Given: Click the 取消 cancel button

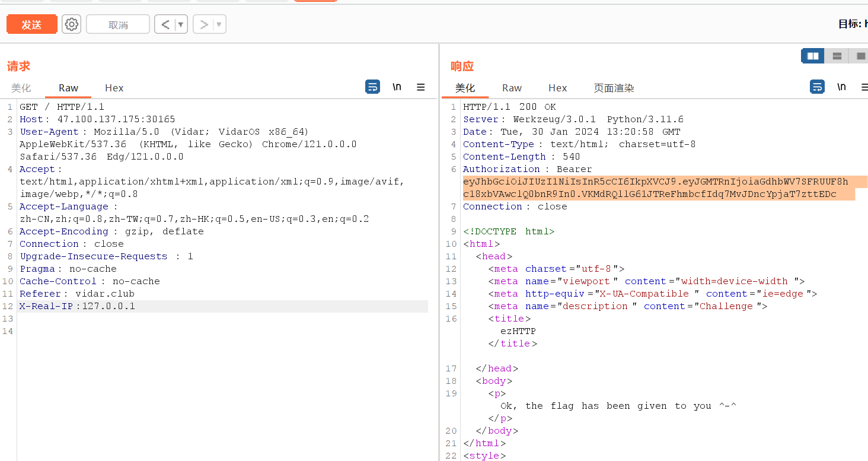Looking at the screenshot, I should point(118,24).
